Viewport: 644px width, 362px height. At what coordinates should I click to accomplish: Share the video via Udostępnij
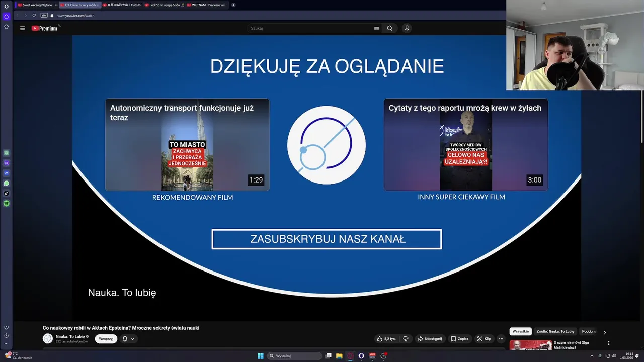tap(429, 339)
